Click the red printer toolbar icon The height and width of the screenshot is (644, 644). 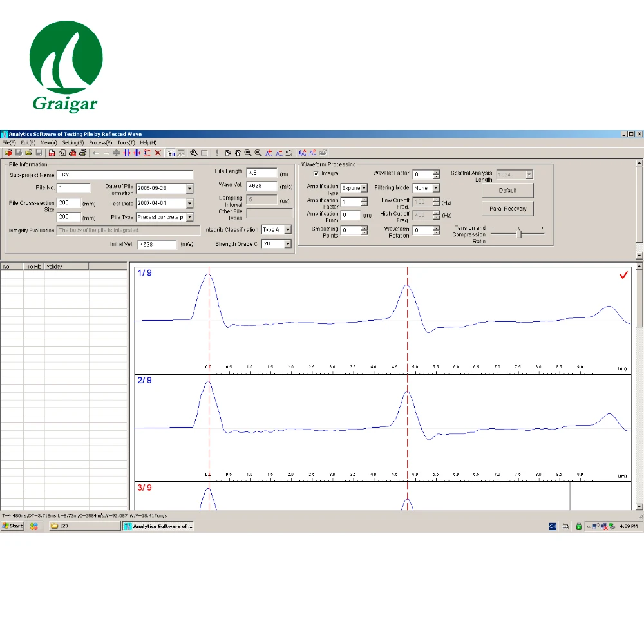pos(72,153)
